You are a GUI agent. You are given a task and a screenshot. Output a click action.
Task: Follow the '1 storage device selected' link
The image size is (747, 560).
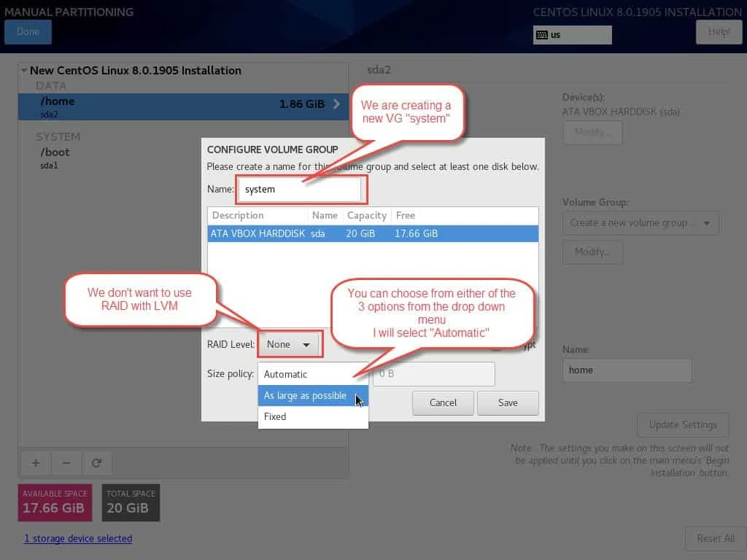coord(78,538)
